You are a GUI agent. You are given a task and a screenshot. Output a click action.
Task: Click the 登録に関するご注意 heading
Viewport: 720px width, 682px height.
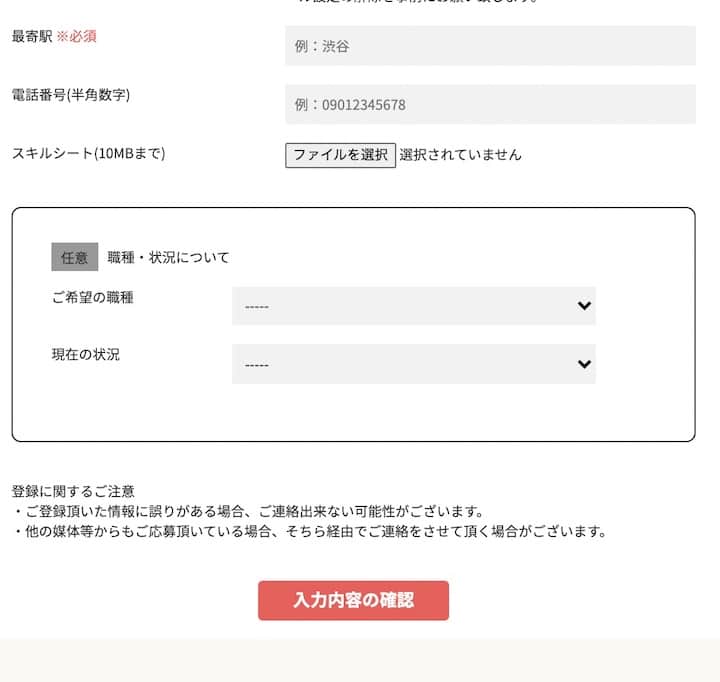pos(73,491)
